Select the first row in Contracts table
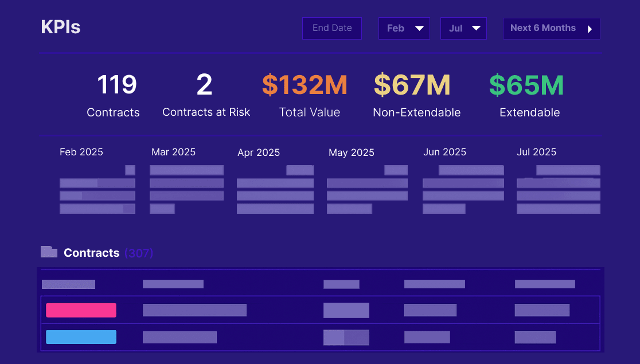This screenshot has width=640, height=364. click(x=319, y=284)
